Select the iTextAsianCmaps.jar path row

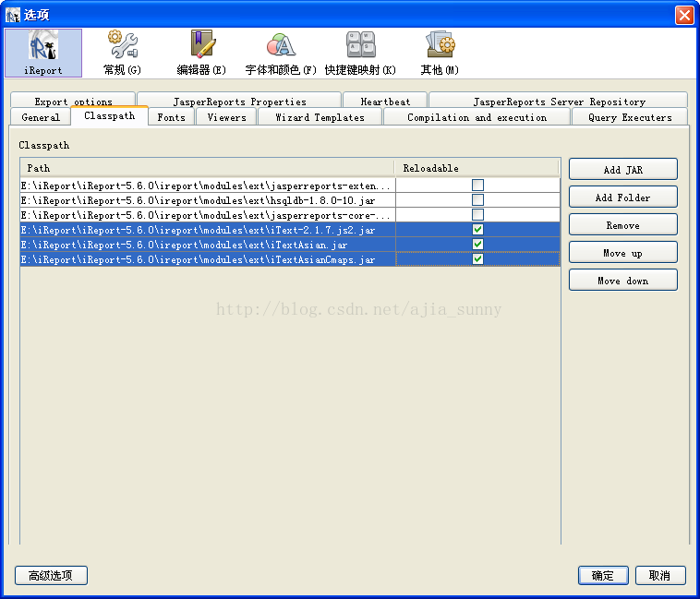(208, 259)
